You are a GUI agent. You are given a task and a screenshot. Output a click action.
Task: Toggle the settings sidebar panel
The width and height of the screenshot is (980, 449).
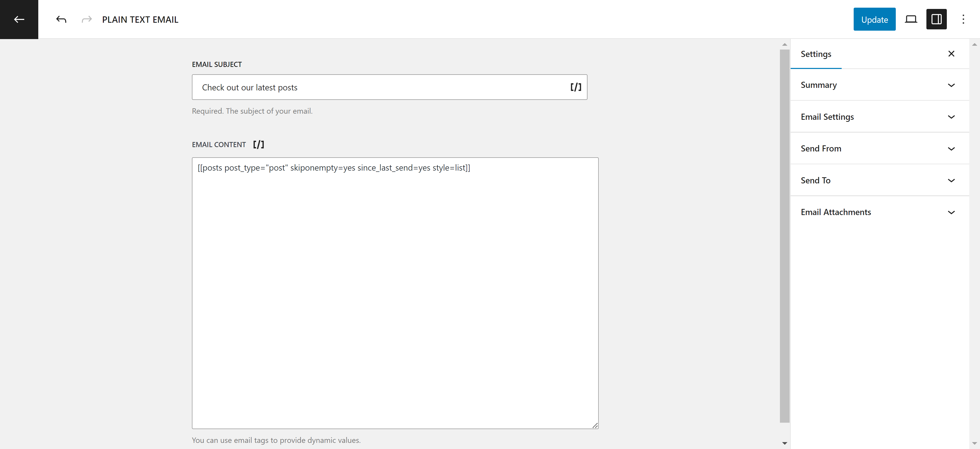[936, 19]
